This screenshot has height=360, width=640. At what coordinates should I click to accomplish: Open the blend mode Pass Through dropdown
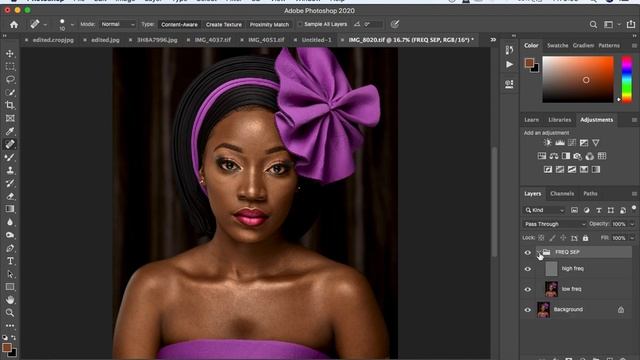554,224
